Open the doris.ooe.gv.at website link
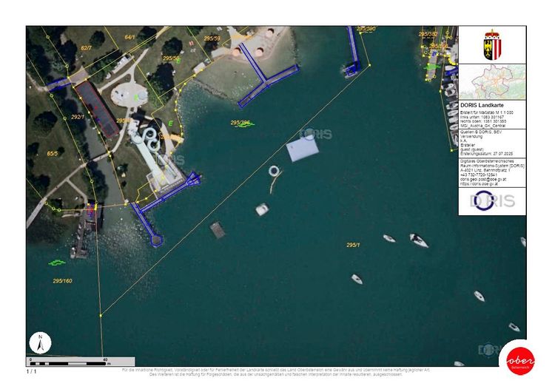The width and height of the screenshot is (555, 392). [481, 183]
